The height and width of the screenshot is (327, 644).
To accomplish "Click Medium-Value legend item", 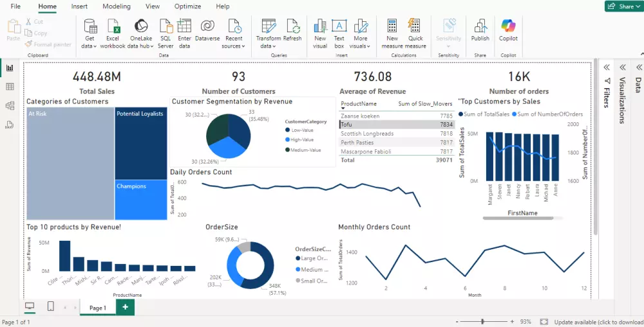I will [x=303, y=150].
